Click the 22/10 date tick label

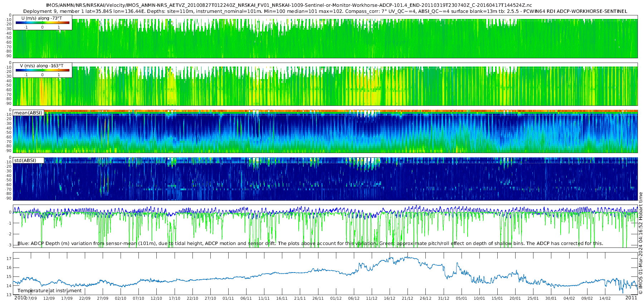click(x=192, y=298)
